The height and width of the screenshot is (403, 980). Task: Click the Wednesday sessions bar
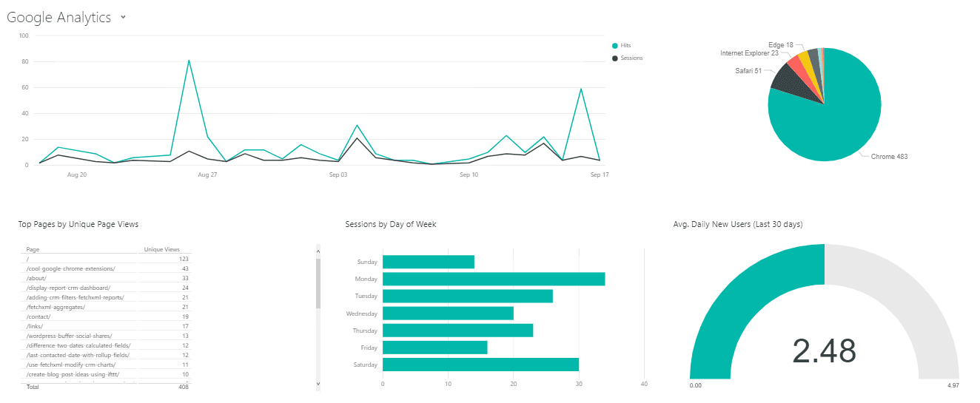tap(448, 314)
